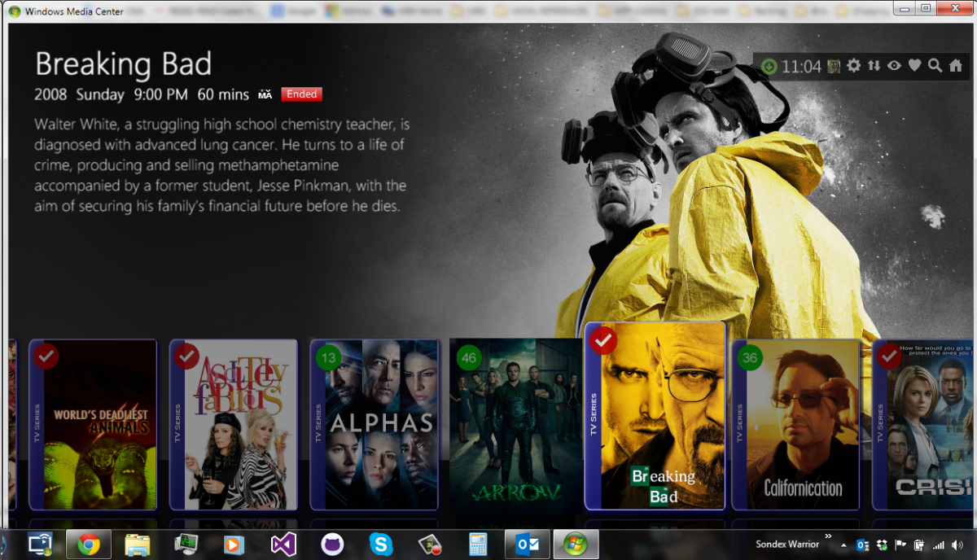Open the orange media player taskbar icon
Image resolution: width=977 pixels, height=560 pixels.
[x=234, y=545]
